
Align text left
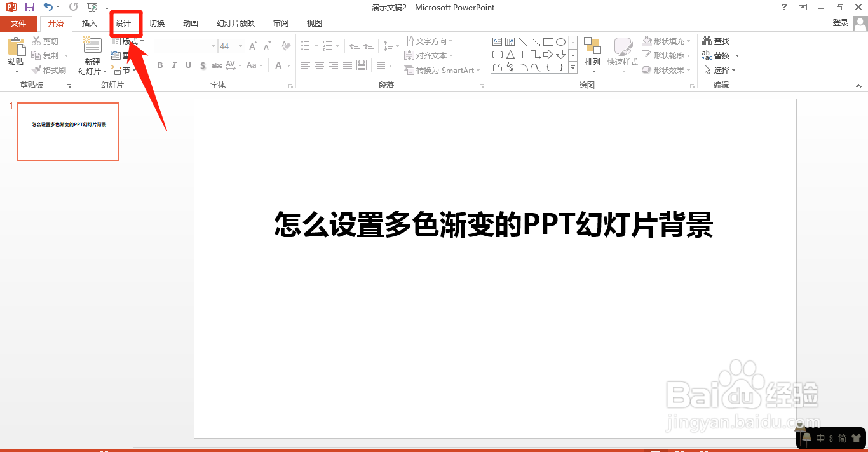305,65
